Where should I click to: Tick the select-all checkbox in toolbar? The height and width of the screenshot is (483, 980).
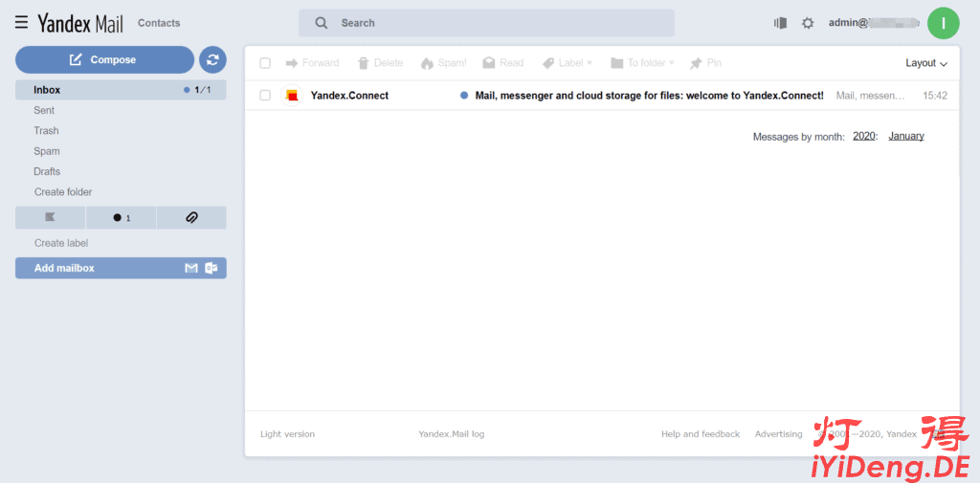pyautogui.click(x=265, y=63)
